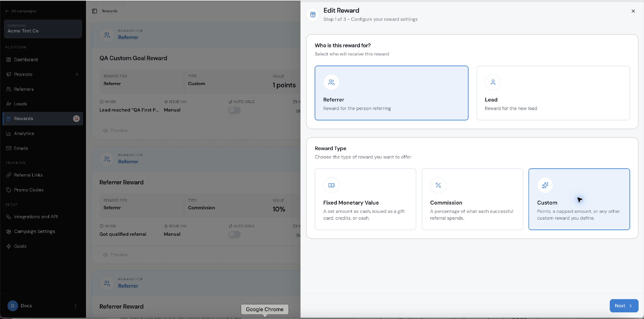Screen dimensions: 644x319
Task: Click the Commission percent icon
Action: coord(438,185)
